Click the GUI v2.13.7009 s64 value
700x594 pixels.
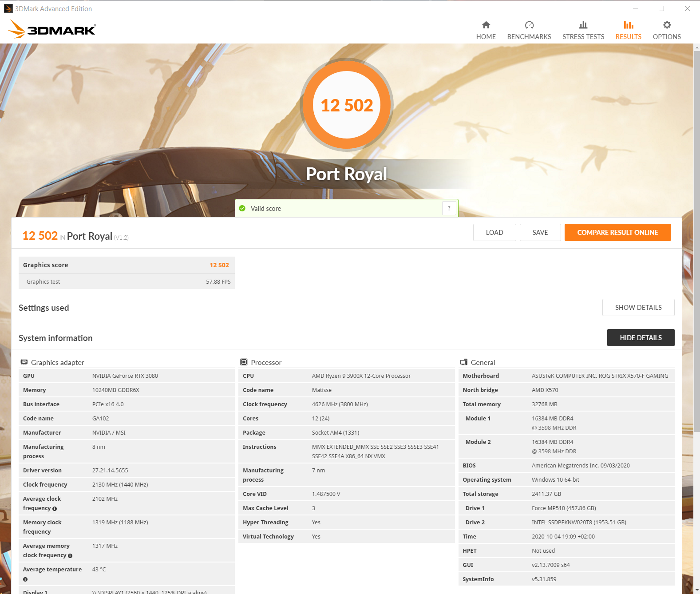tap(551, 565)
